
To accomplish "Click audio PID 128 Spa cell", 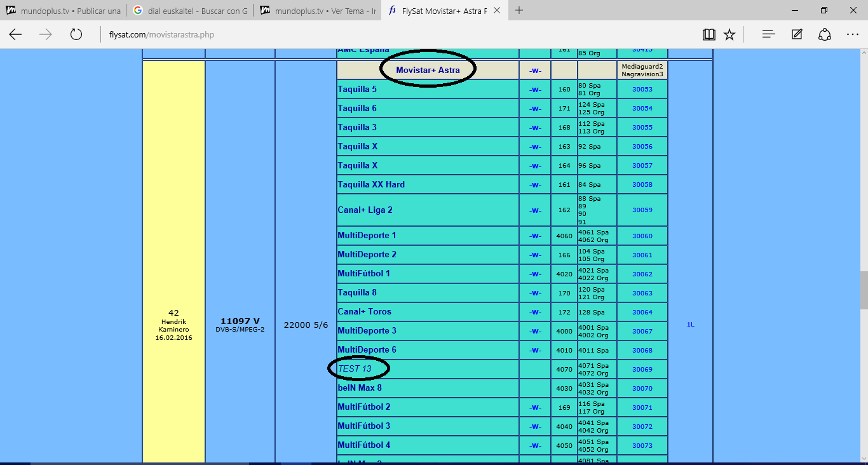I will [597, 312].
